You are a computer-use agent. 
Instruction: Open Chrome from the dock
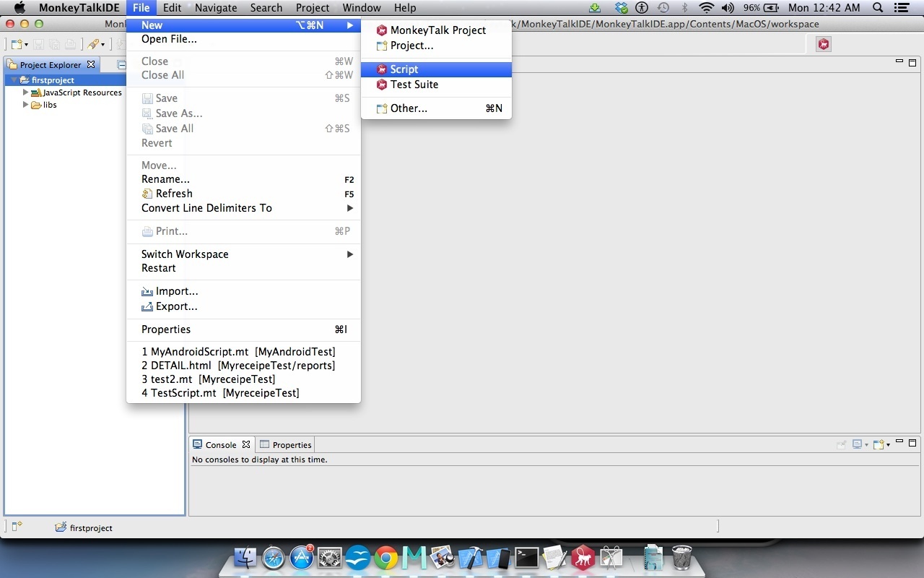386,558
